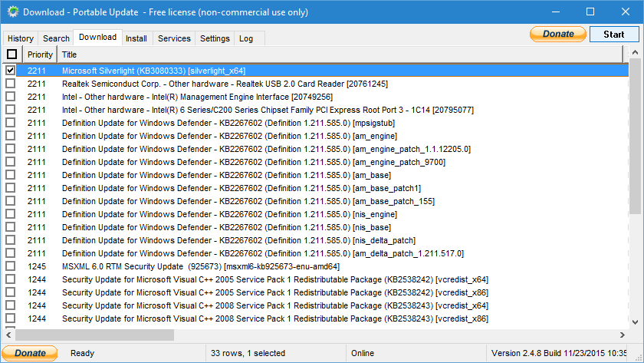Select the Intel Management Engine Interface row
This screenshot has width=644, height=363.
tap(197, 97)
